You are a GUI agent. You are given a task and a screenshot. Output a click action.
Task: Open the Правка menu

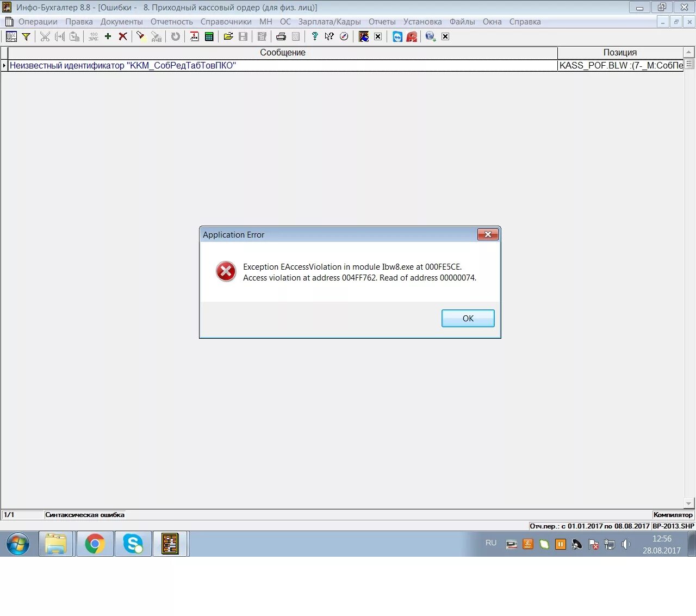[x=79, y=22]
